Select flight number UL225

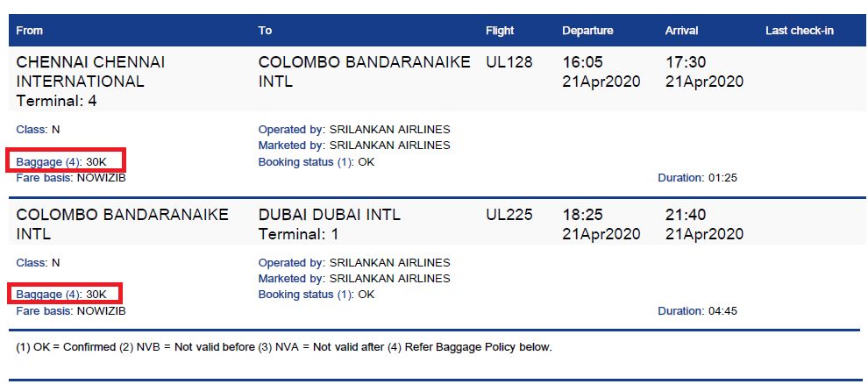tap(509, 216)
